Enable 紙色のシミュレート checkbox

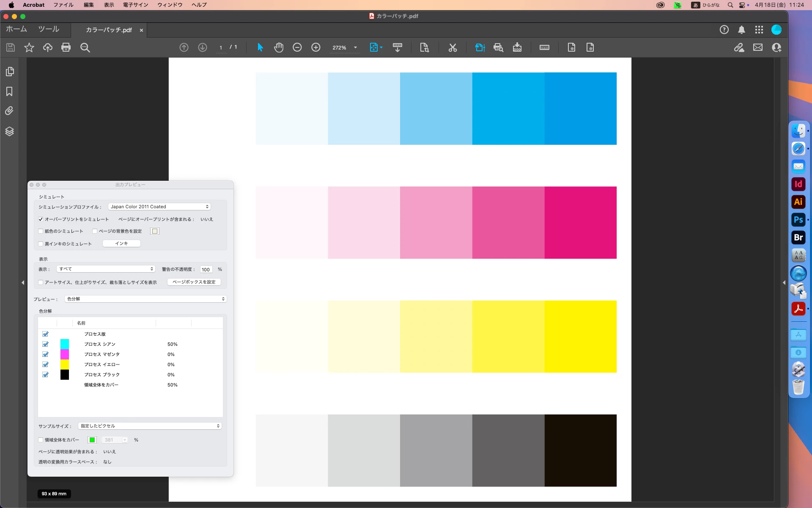tap(41, 231)
